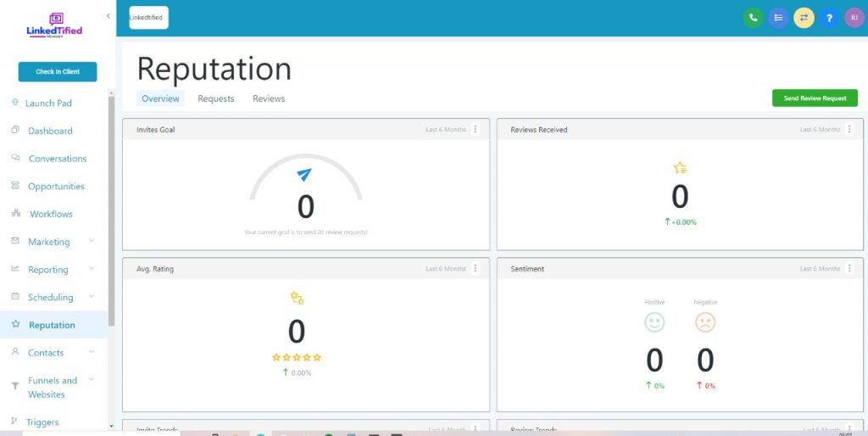Open Avg. Rating card three-dot menu

click(x=475, y=268)
